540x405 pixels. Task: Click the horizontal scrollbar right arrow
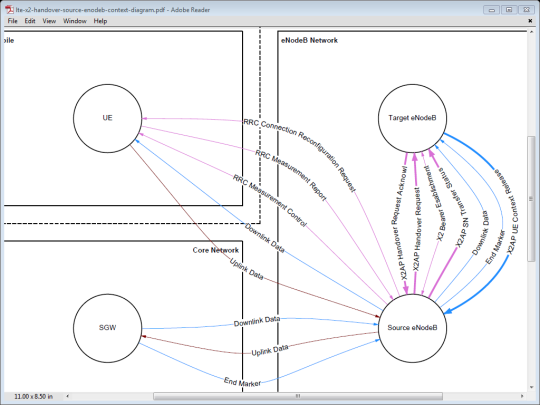click(x=522, y=396)
